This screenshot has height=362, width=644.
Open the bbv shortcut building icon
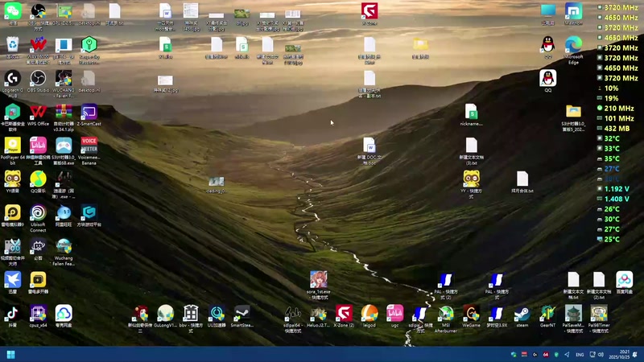(191, 313)
